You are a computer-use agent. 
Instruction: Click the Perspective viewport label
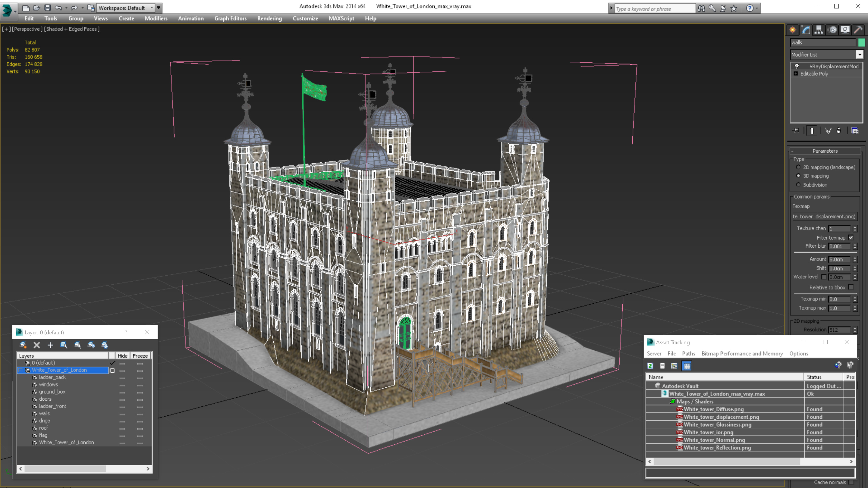(x=27, y=29)
